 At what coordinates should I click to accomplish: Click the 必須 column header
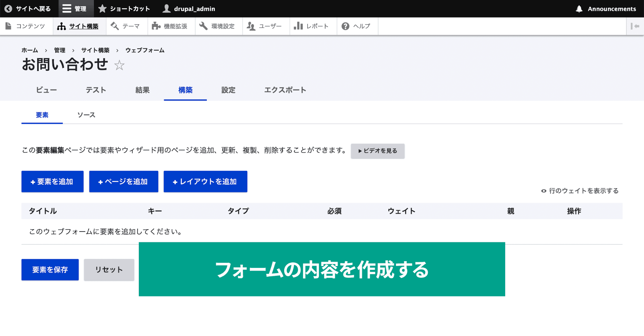tap(334, 211)
